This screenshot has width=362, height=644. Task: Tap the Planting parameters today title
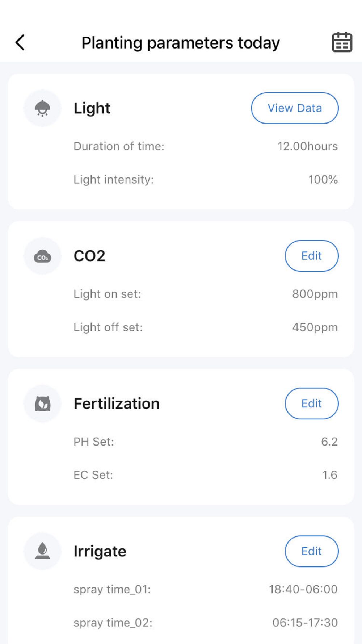tap(181, 43)
